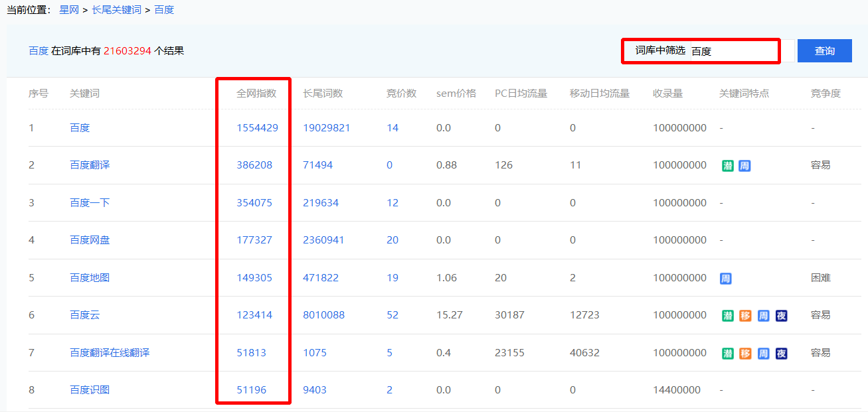868x412 pixels.
Task: Open the 百度网盘 keyword link
Action: 90,240
